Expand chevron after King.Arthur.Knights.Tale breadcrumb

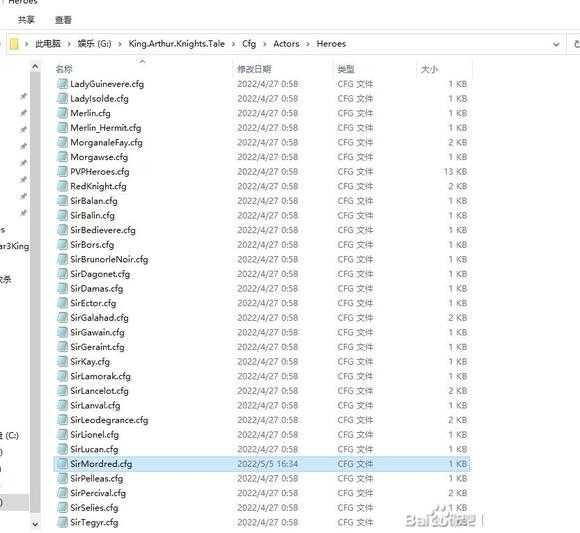tap(233, 44)
